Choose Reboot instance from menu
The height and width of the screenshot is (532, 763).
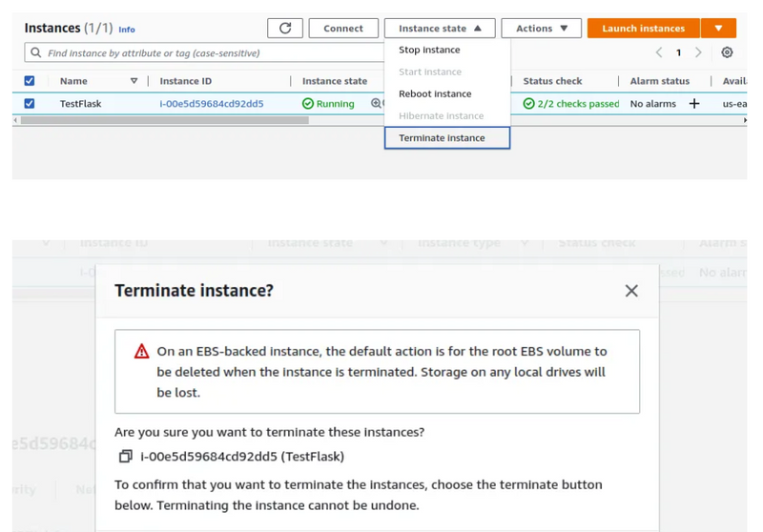[435, 93]
